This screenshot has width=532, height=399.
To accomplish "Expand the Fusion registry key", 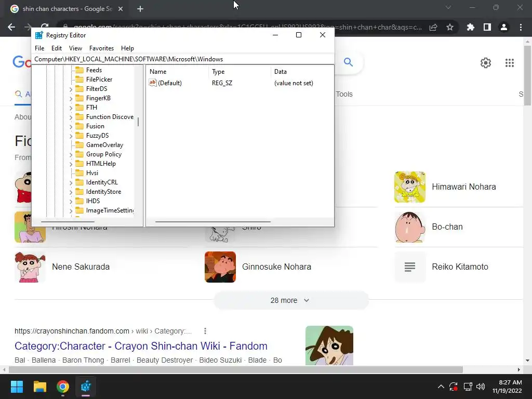I will [71, 126].
